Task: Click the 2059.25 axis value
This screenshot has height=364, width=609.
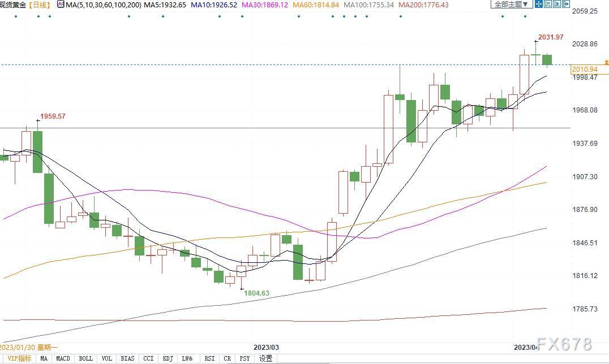Action: click(x=585, y=11)
